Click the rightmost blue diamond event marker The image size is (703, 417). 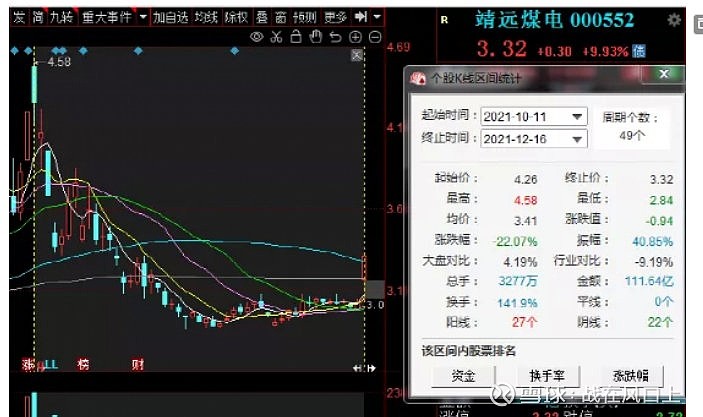(234, 51)
